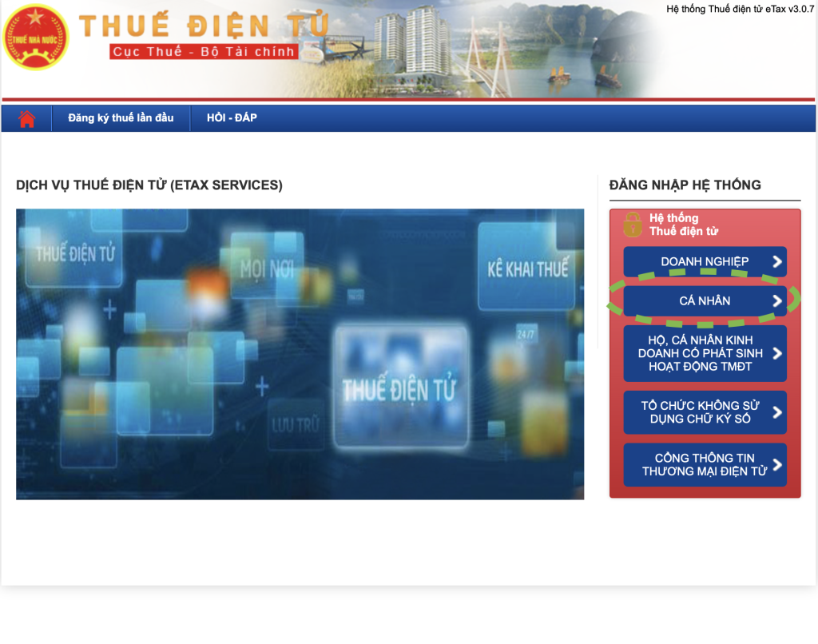Select TỔ CHỨC KHÔNG SỬ DỤNG CHỮ KÝ SỐ

pos(701,412)
